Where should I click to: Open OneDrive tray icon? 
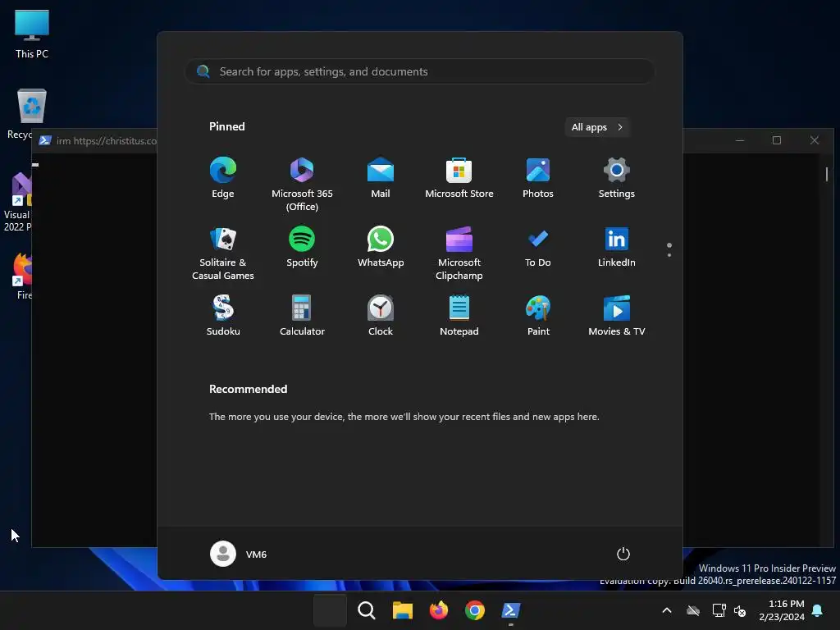click(x=693, y=610)
